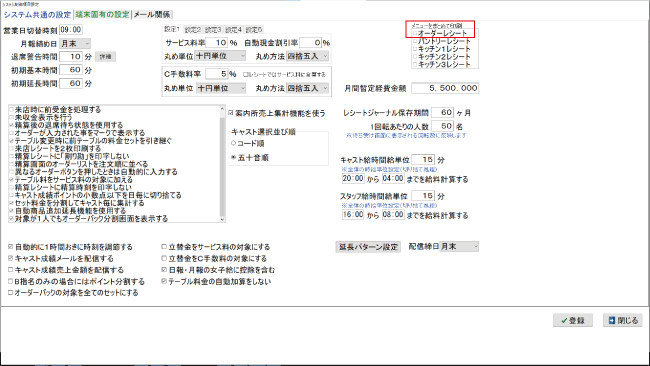
Task: Click the 延長パターン設定 button
Action: tap(368, 247)
